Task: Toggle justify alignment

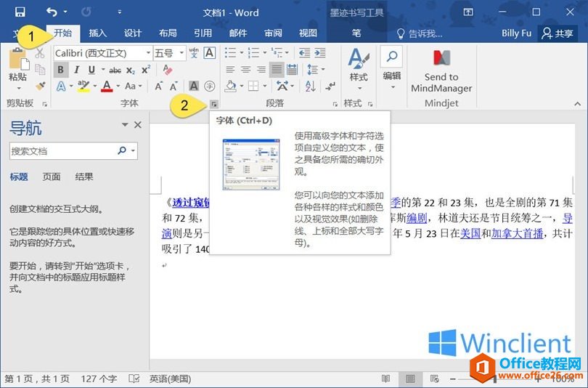Action: coord(277,70)
